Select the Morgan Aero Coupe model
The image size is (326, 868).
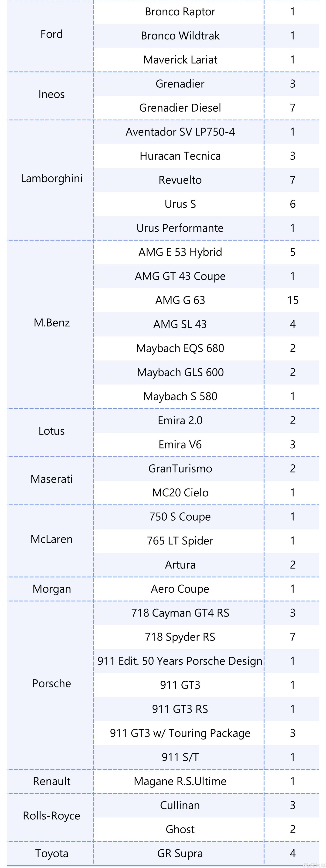[x=180, y=589]
